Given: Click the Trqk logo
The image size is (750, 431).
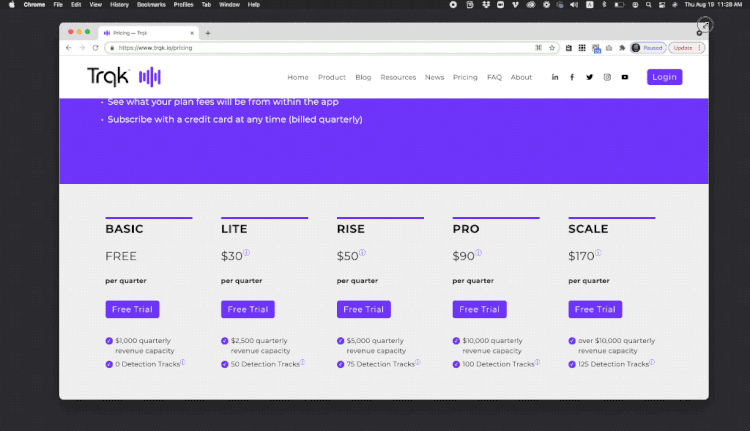Looking at the screenshot, I should pyautogui.click(x=124, y=77).
